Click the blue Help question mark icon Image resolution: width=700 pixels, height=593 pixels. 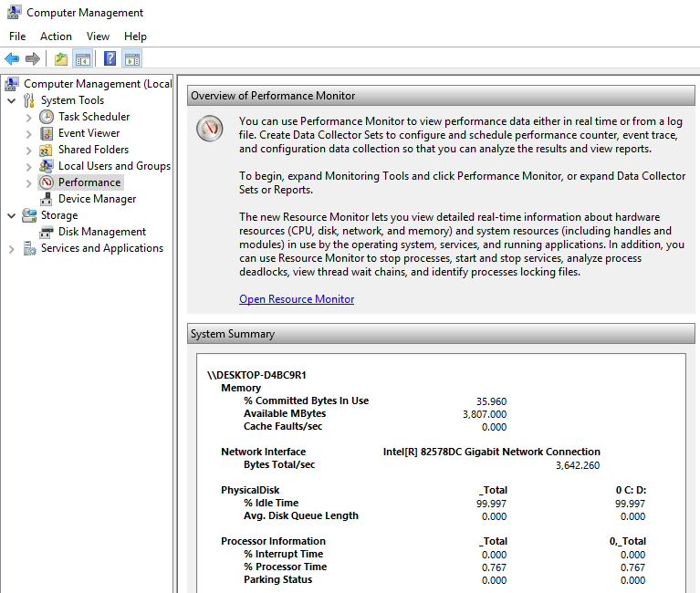(110, 59)
